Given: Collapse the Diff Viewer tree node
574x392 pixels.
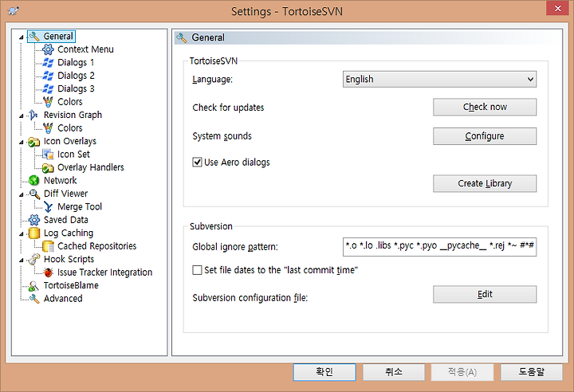Looking at the screenshot, I should 22,194.
